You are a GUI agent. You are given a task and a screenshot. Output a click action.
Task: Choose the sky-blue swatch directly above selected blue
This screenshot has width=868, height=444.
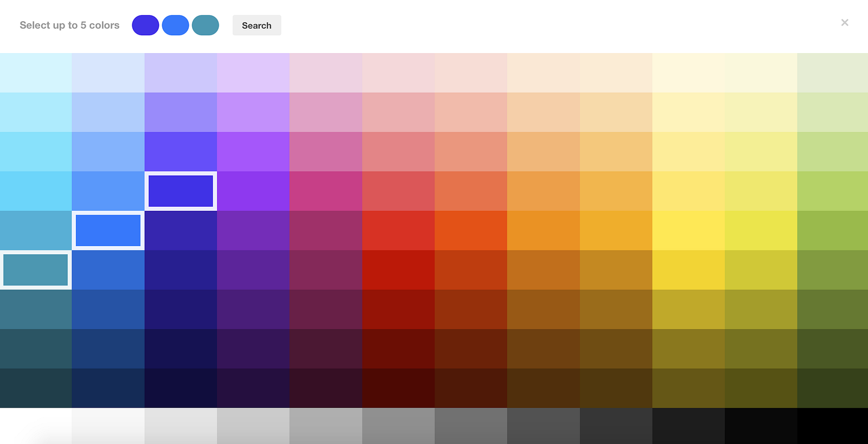(108, 191)
